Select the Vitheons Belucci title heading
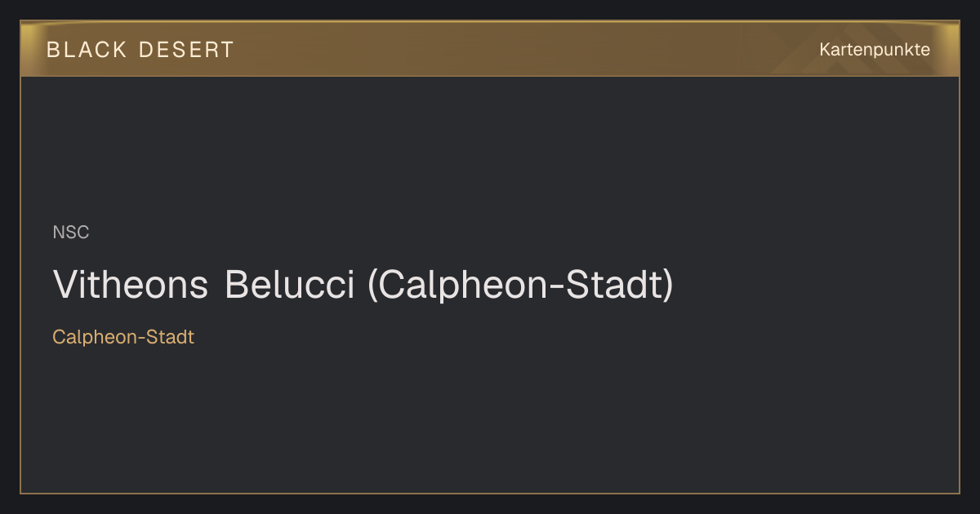980x514 pixels. coord(363,285)
